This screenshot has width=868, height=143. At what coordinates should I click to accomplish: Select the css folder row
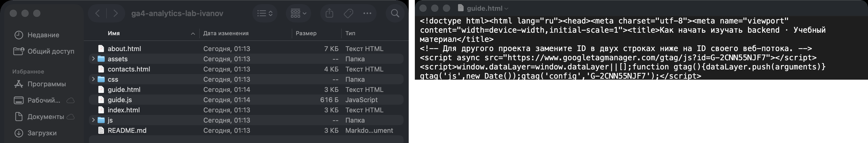click(246, 79)
